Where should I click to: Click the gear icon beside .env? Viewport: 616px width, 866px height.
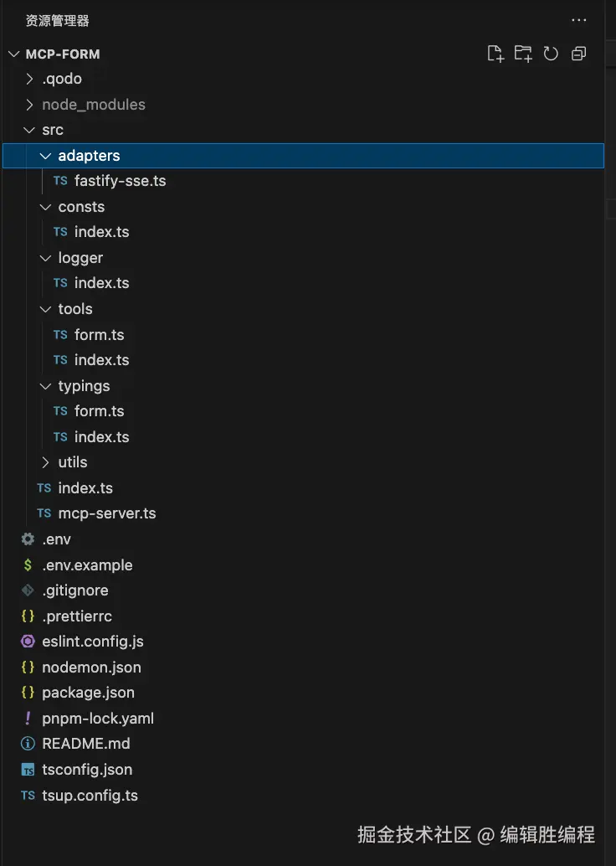point(28,539)
